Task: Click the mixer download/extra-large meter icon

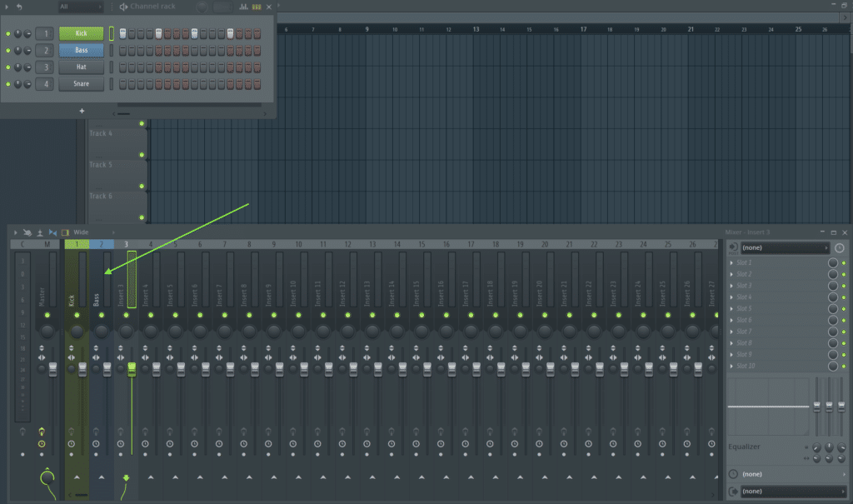Action: coord(40,232)
